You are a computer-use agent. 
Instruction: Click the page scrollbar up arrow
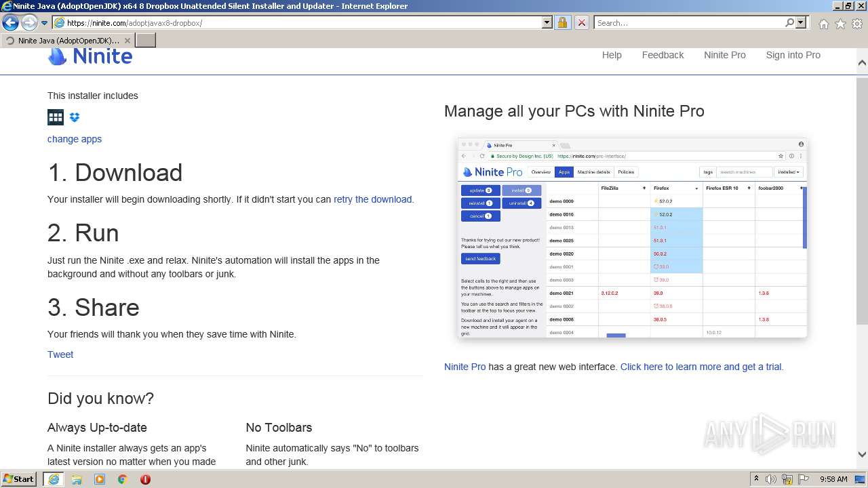[x=862, y=63]
